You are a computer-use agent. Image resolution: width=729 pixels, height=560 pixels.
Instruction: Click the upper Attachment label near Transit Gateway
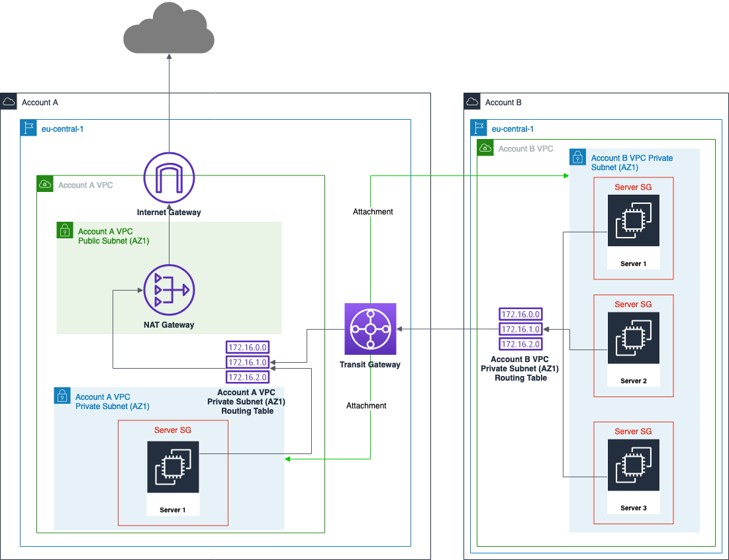coord(372,211)
